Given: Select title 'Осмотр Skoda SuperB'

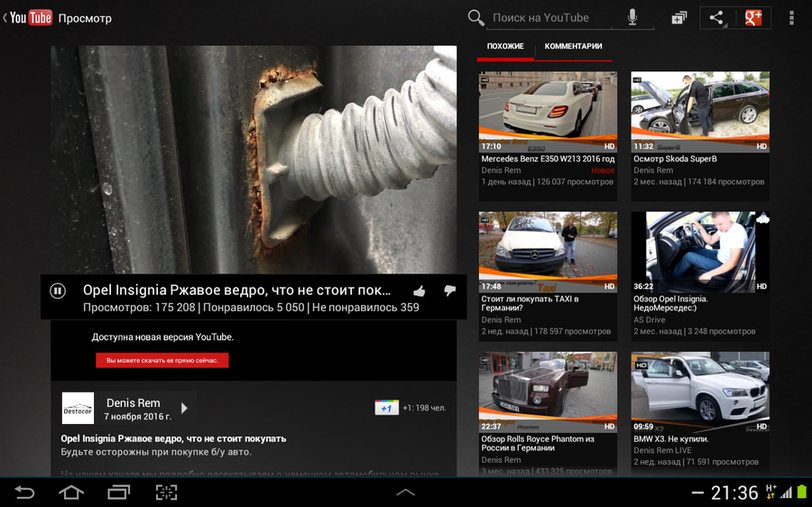Looking at the screenshot, I should [675, 159].
